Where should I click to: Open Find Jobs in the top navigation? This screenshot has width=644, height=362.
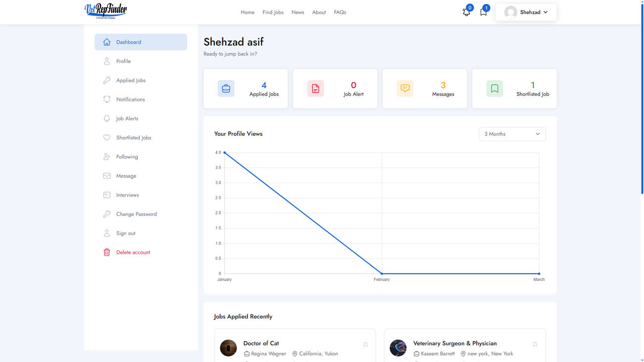[x=273, y=12]
